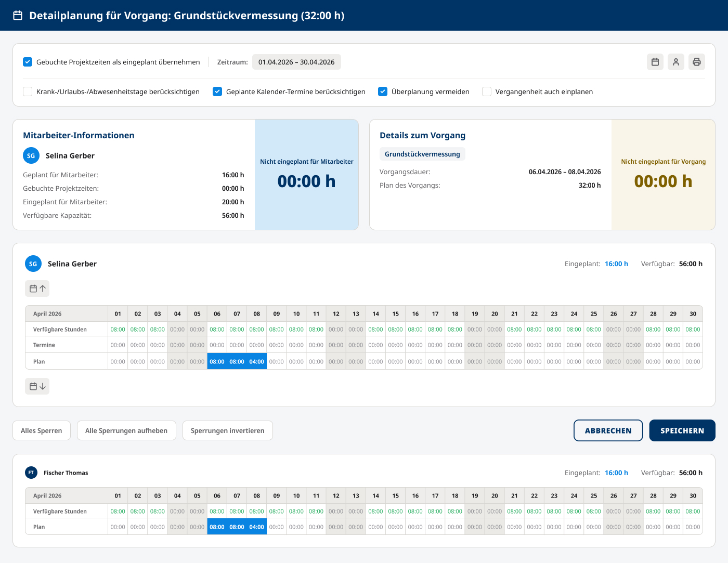
Task: Uncheck 'Geplante Kalender-Termine berücksichtigen'
Action: [x=217, y=91]
